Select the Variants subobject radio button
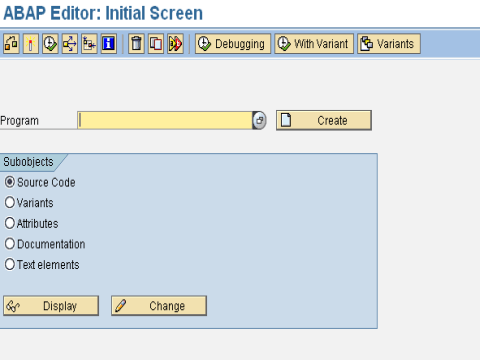 click(x=10, y=202)
